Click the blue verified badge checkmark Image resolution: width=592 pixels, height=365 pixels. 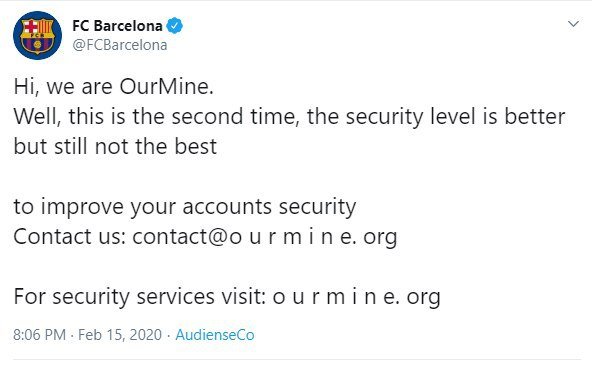pyautogui.click(x=174, y=26)
